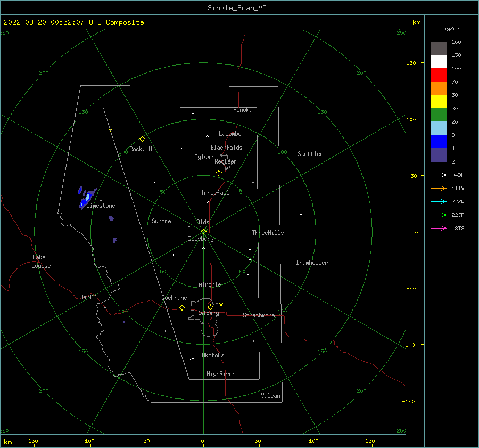
Task: Click the magenta 18TS arrow in legend
Action: coord(439,228)
